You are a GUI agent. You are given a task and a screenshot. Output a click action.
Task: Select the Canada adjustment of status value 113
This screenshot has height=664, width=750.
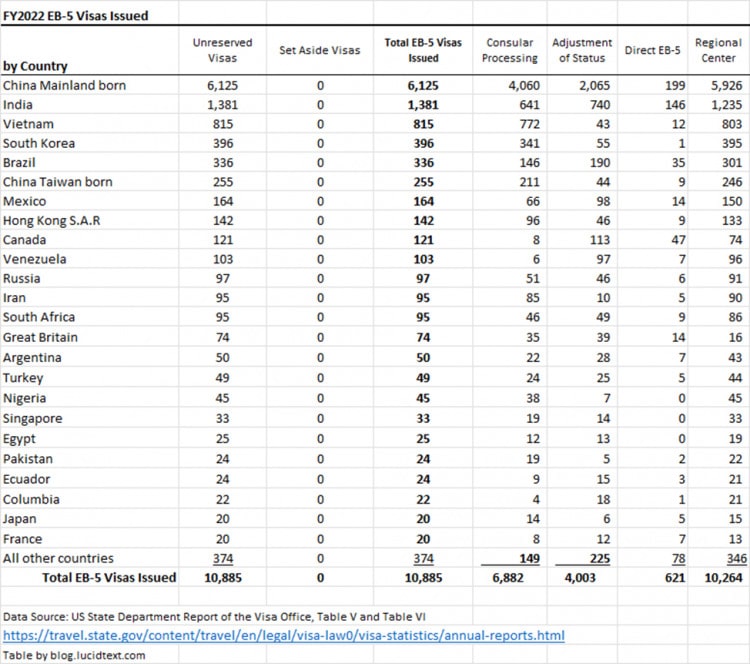click(x=599, y=240)
